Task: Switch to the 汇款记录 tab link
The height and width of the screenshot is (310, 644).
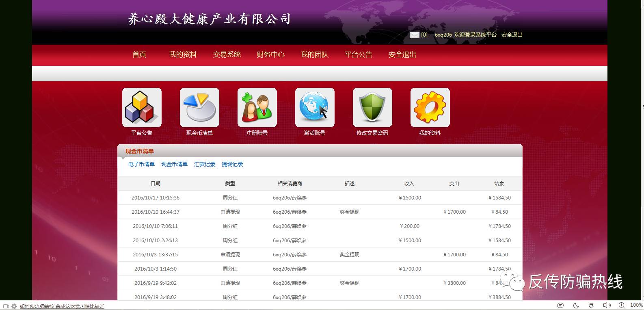Action: [x=205, y=164]
